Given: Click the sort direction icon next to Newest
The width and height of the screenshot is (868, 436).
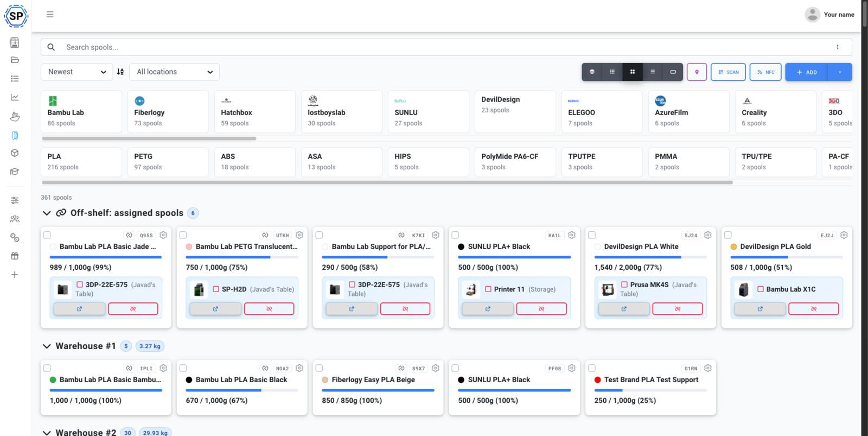Looking at the screenshot, I should click(x=120, y=72).
